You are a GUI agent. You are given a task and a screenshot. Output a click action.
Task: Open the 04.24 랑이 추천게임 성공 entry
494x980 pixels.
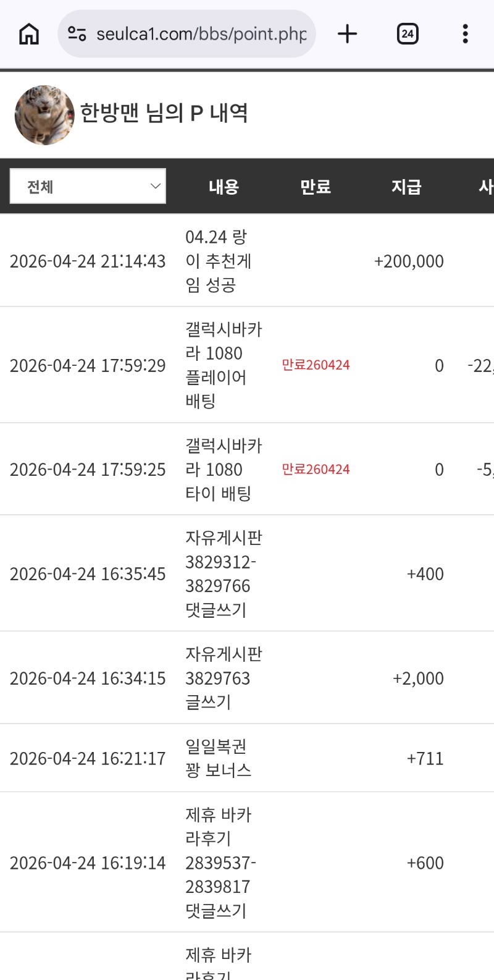[218, 261]
